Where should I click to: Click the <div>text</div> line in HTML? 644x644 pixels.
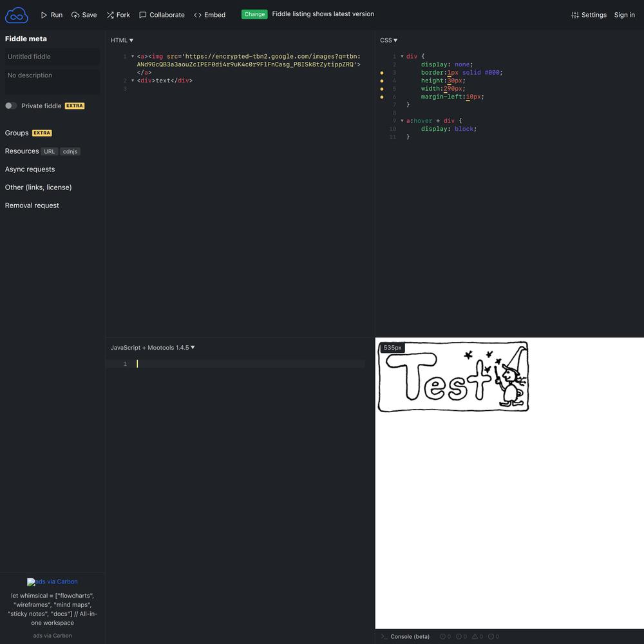[x=165, y=80]
